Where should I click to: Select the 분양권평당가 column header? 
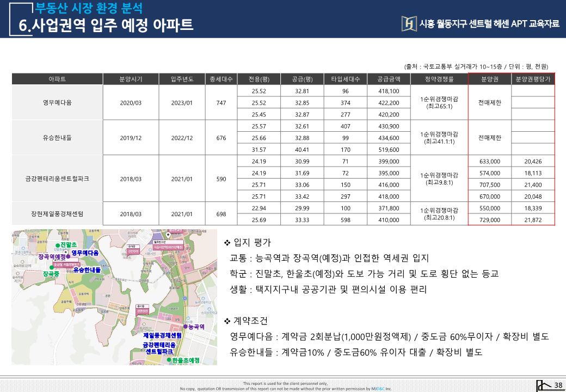point(533,79)
